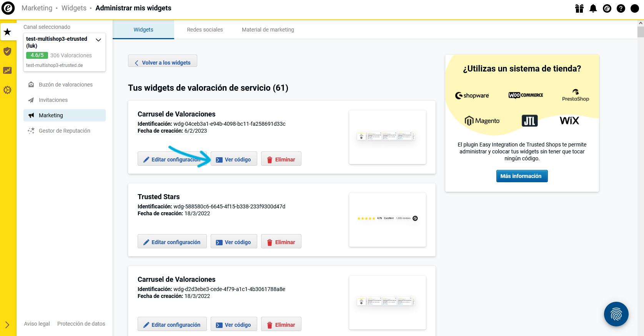Viewport: 644px width, 336px height.
Task: Click the PrestaShop logo
Action: 576,95
